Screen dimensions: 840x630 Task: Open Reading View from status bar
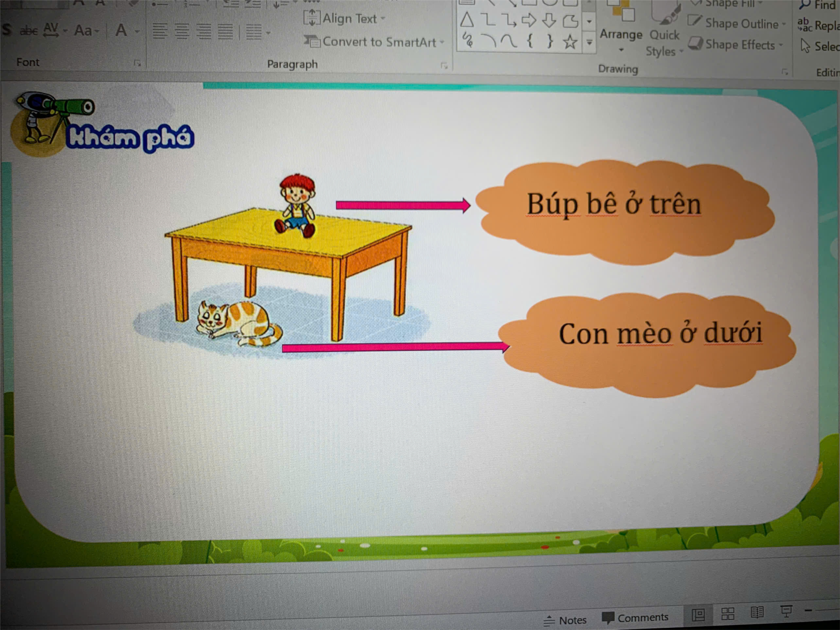[x=757, y=612]
